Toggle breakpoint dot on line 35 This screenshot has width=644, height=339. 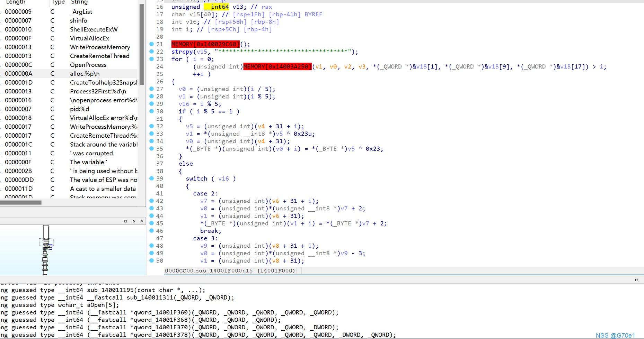coord(151,149)
